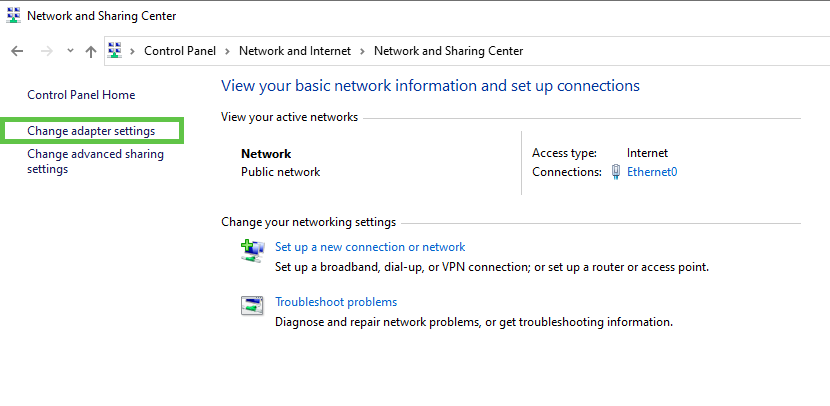Go back using the Back arrow
Viewport: 830px width, 406px height.
coord(17,51)
